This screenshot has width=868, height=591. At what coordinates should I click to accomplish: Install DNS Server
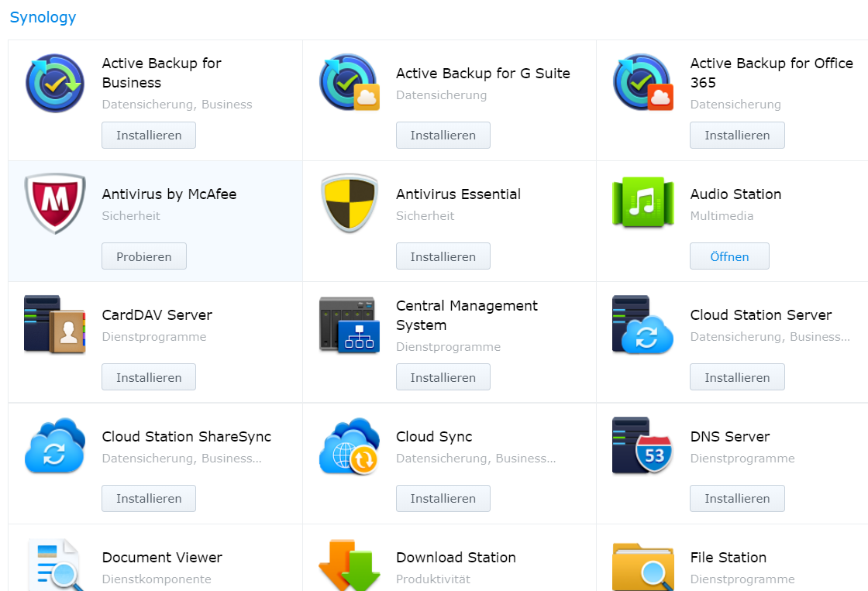pos(737,498)
